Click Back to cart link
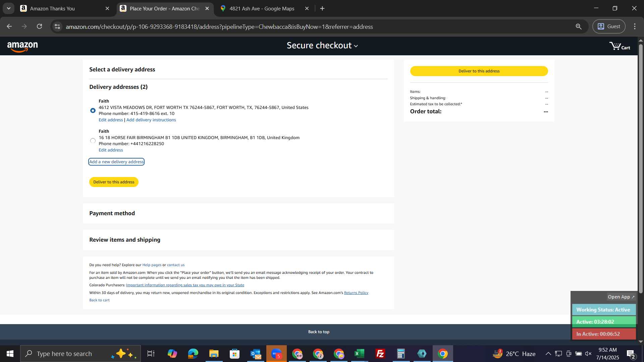The width and height of the screenshot is (644, 362). click(99, 300)
